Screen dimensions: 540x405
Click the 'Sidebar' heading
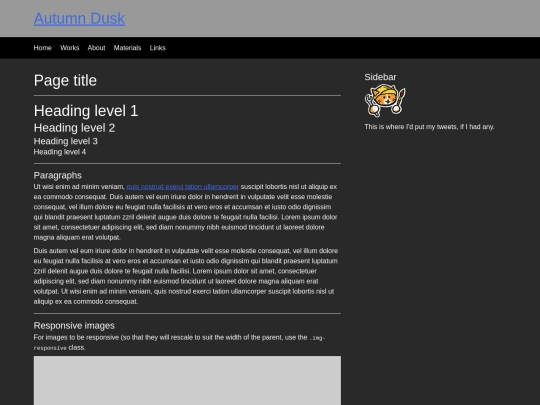[x=380, y=77]
